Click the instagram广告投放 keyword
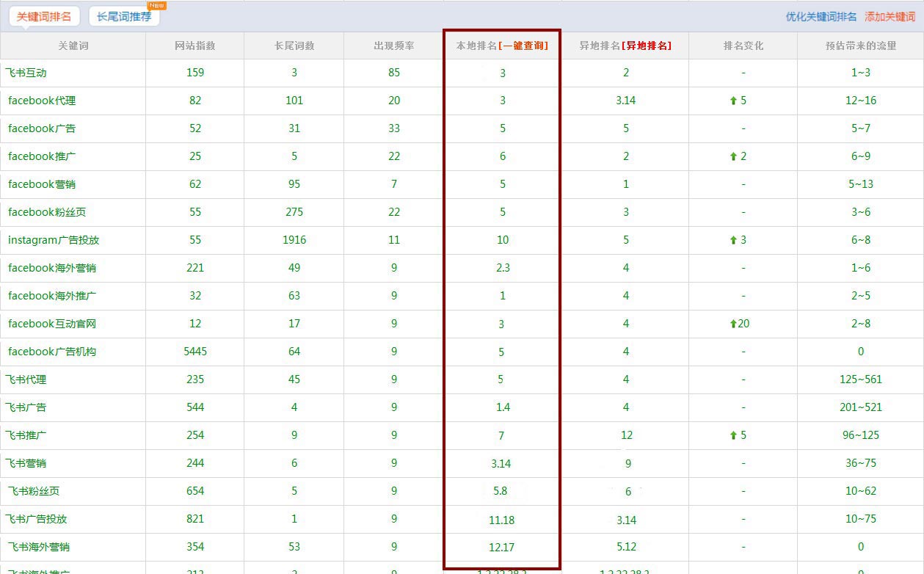 click(x=54, y=240)
